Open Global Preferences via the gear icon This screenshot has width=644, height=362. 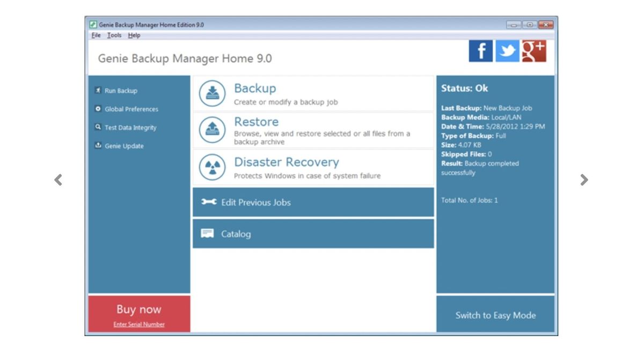pos(98,109)
